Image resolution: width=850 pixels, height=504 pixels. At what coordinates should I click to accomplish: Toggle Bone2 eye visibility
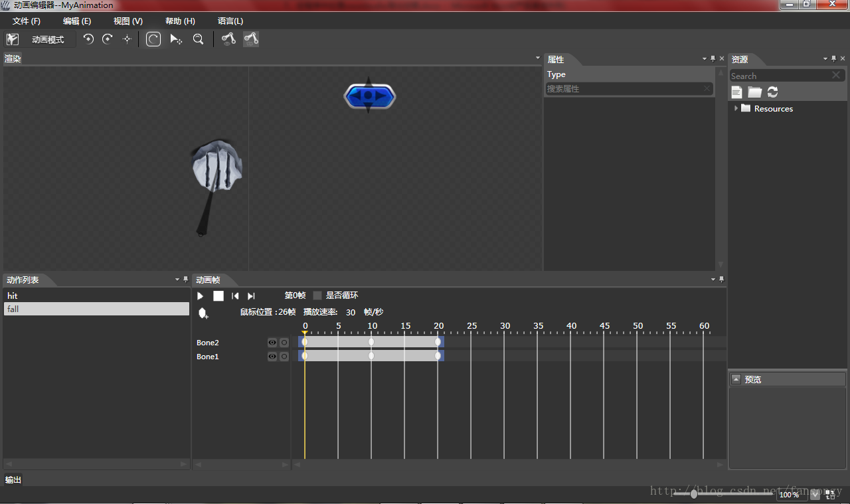tap(272, 343)
